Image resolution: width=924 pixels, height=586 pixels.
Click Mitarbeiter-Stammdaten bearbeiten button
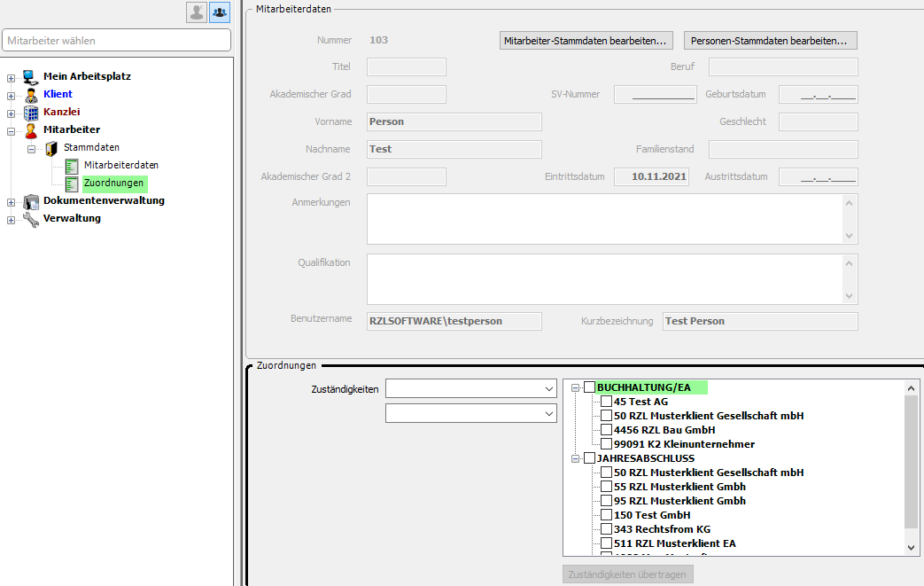586,41
